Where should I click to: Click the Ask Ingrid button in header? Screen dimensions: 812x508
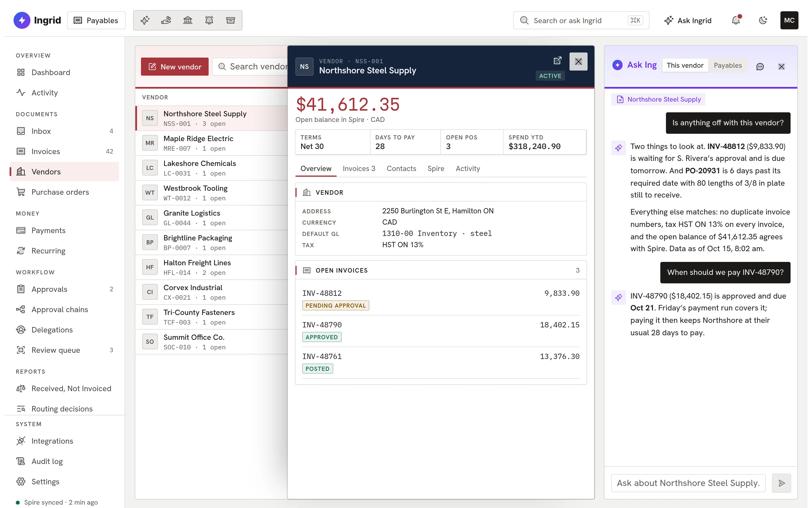click(687, 21)
